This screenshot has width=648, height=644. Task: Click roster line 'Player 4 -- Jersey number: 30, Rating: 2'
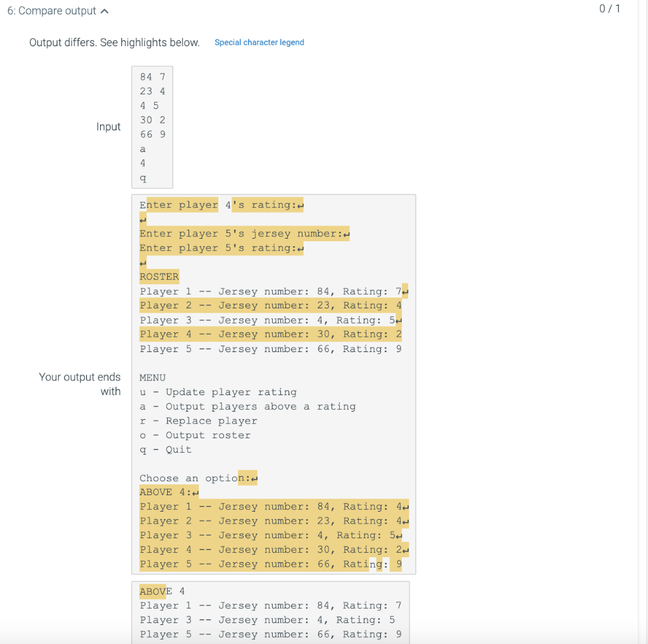271,334
